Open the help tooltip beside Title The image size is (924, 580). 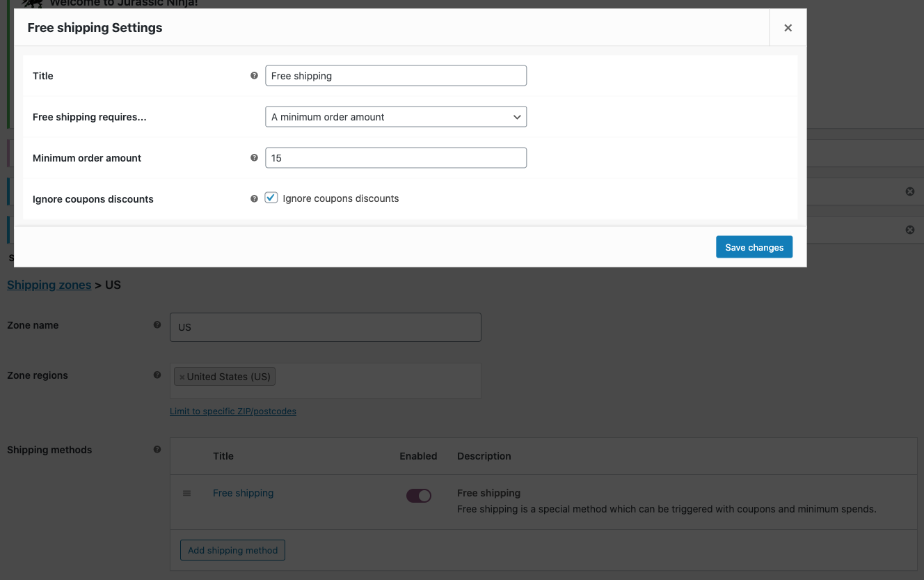click(254, 75)
